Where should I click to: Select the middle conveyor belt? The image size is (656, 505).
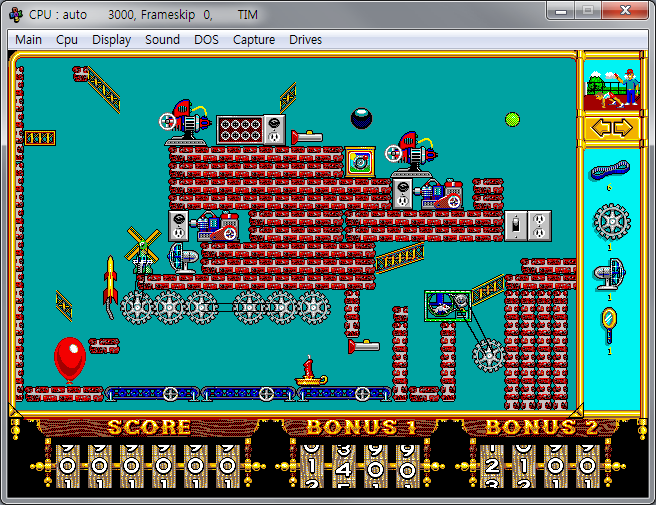coord(249,394)
